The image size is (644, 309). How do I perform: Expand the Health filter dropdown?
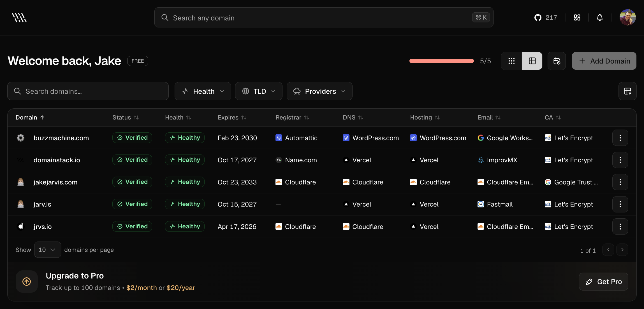203,91
